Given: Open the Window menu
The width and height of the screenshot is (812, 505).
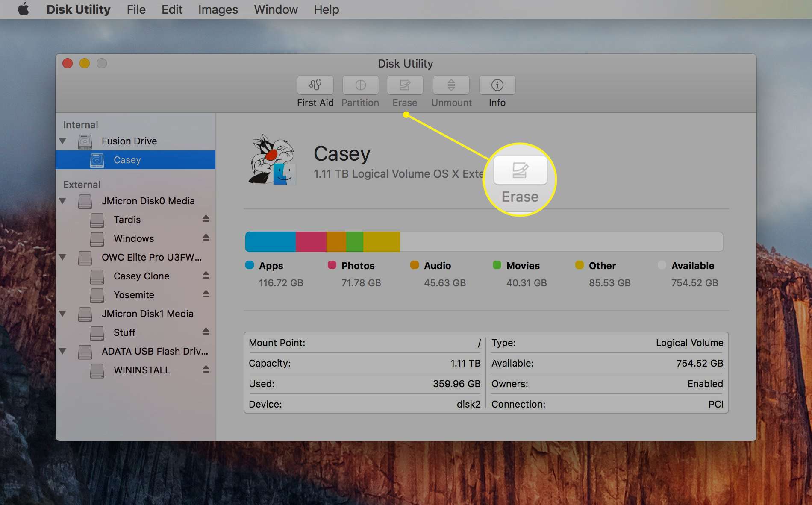Looking at the screenshot, I should [276, 9].
